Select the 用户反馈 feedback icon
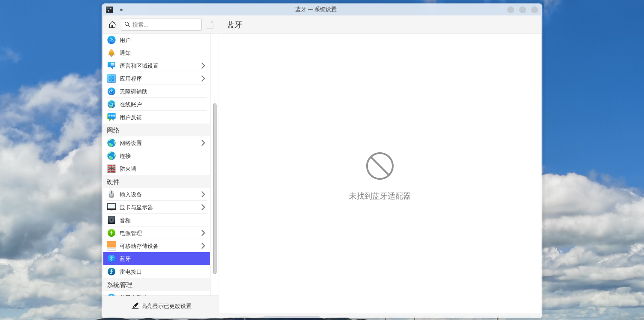 point(111,117)
